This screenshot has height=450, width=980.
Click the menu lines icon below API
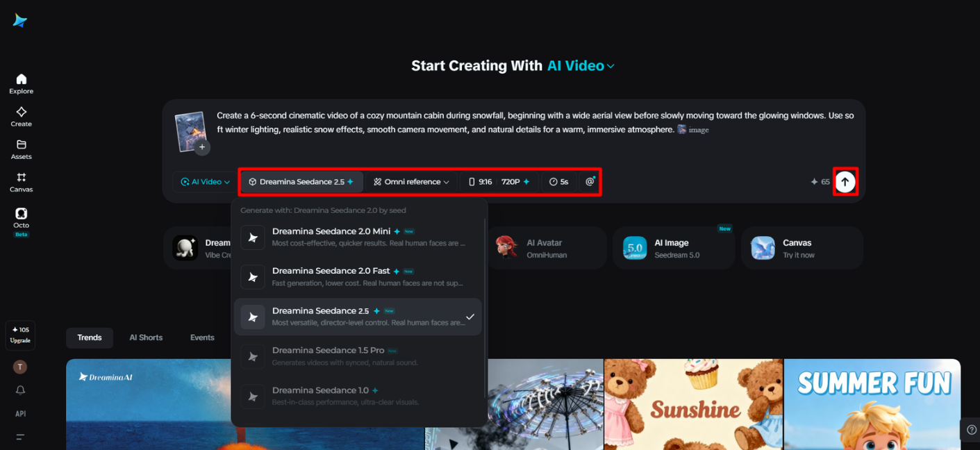(20, 437)
